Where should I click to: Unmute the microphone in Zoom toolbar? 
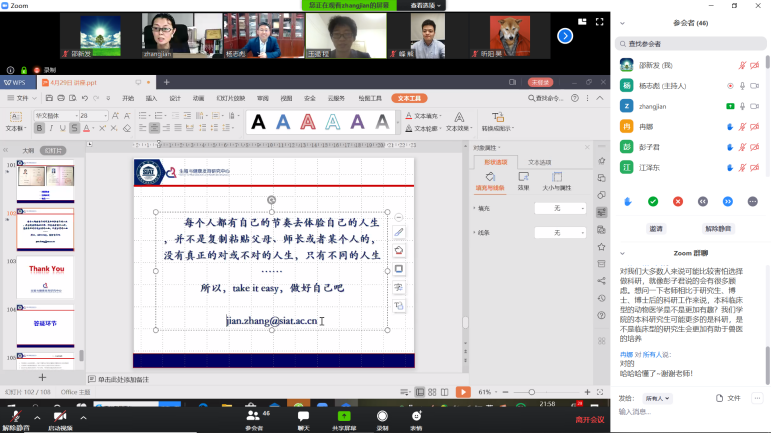(x=14, y=416)
